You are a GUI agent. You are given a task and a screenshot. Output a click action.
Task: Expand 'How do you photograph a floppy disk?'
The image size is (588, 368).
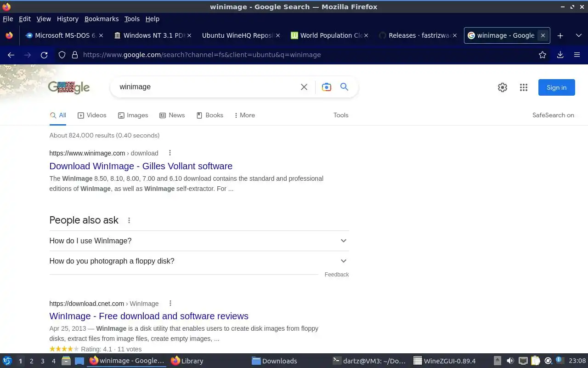click(199, 261)
